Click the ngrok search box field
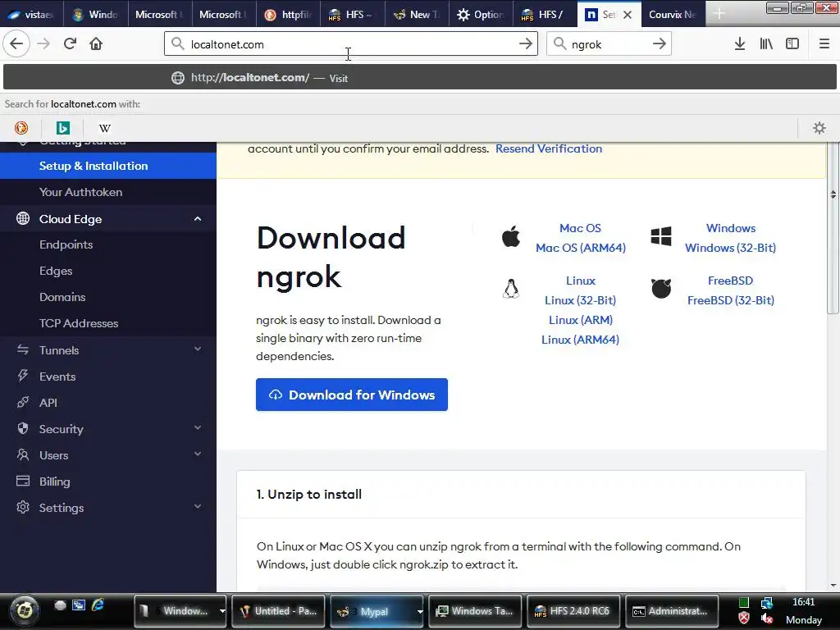This screenshot has height=630, width=840. pyautogui.click(x=609, y=44)
